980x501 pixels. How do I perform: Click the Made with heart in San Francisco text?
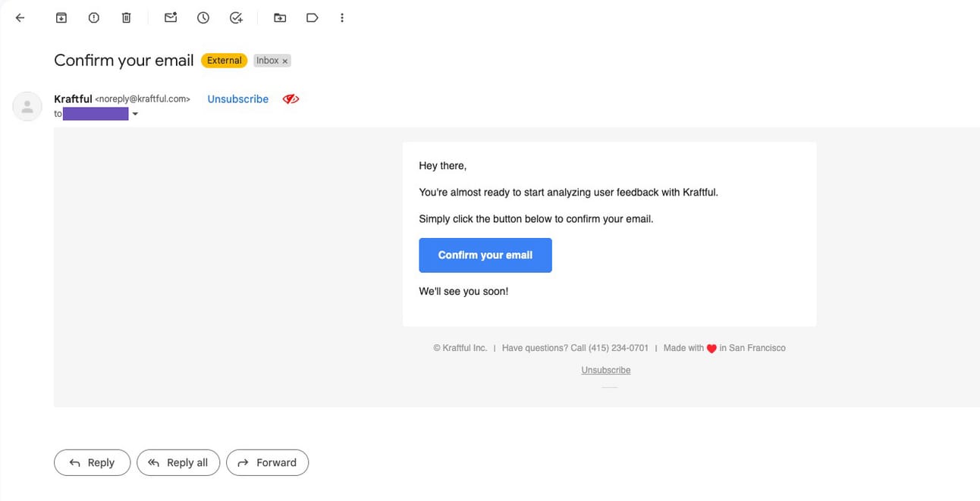click(x=724, y=348)
